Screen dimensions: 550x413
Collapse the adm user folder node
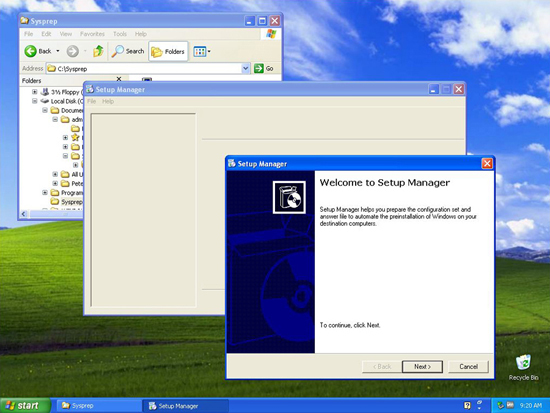click(x=55, y=119)
